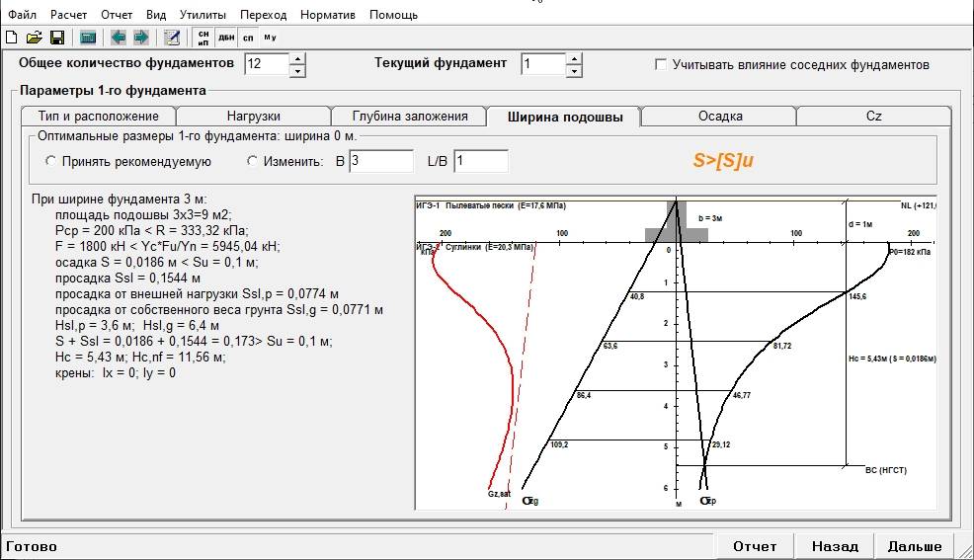Click the Open folder toolbar icon
974x560 pixels.
[35, 38]
